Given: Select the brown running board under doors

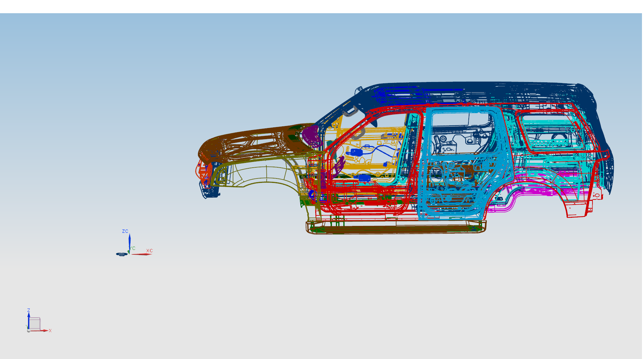Looking at the screenshot, I should tap(397, 229).
